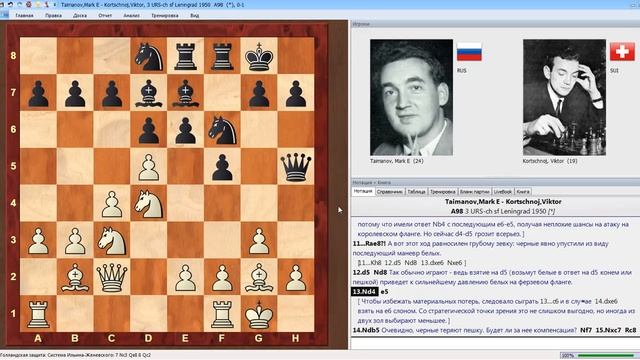Click the white knight on c3

112,240
